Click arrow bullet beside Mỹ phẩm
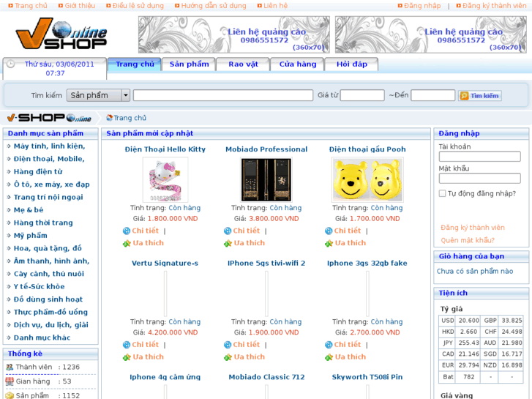Image resolution: width=532 pixels, height=399 pixels. tap(9, 236)
